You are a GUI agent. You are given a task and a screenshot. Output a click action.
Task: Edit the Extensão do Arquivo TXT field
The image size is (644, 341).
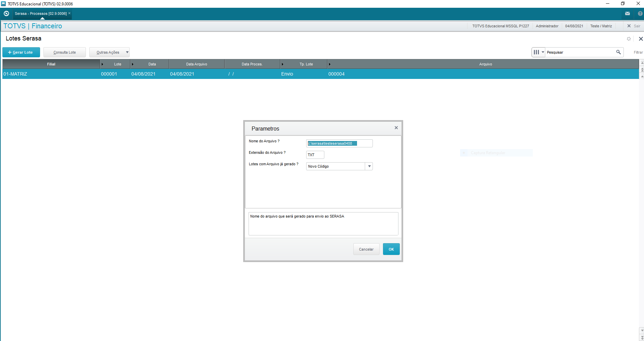(315, 155)
